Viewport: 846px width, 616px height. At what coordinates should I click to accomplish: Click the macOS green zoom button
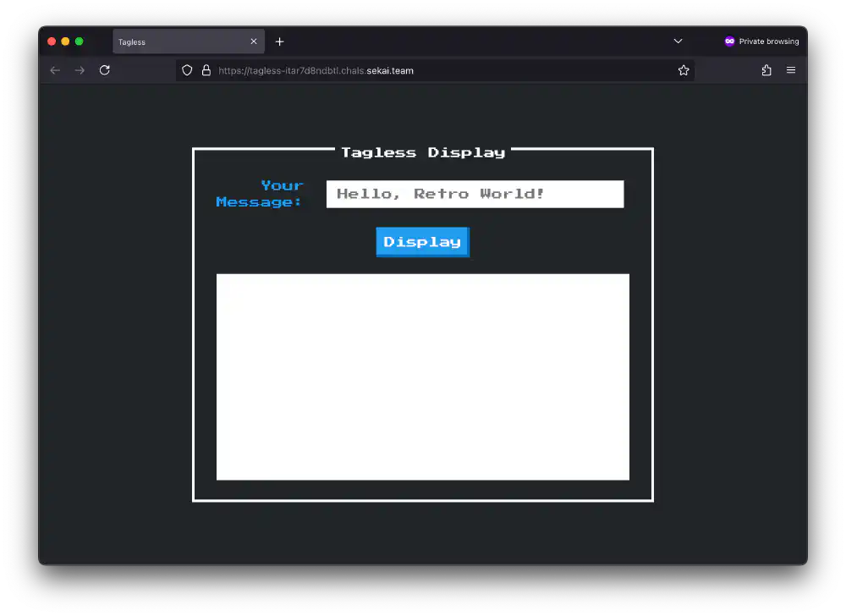(x=78, y=41)
